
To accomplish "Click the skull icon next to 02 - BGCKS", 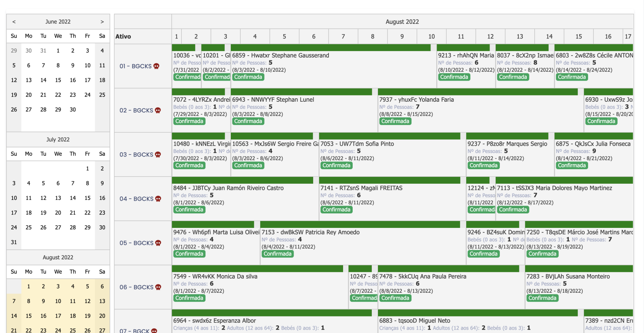I will [x=158, y=110].
